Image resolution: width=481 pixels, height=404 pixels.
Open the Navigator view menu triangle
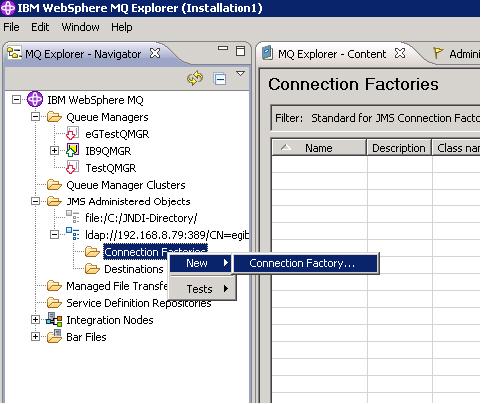click(240, 73)
